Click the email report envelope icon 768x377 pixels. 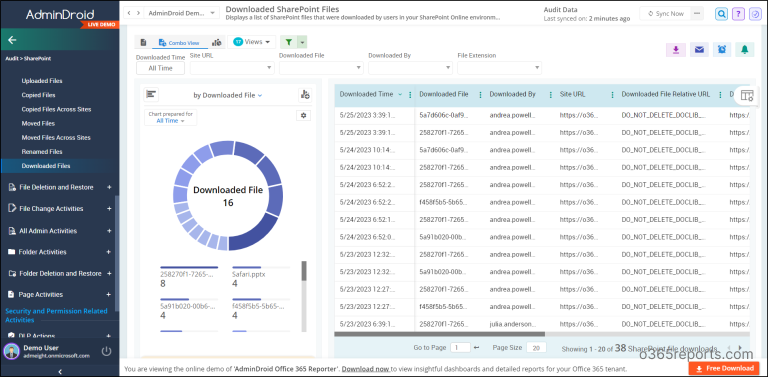click(x=699, y=49)
